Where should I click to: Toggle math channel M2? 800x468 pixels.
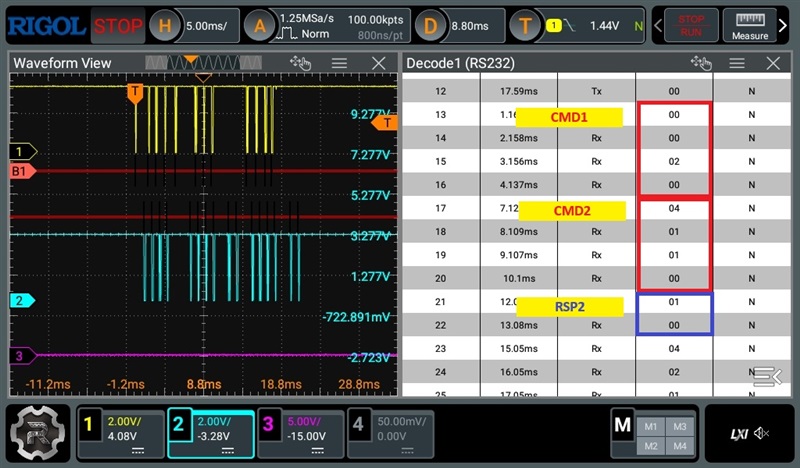[651, 446]
